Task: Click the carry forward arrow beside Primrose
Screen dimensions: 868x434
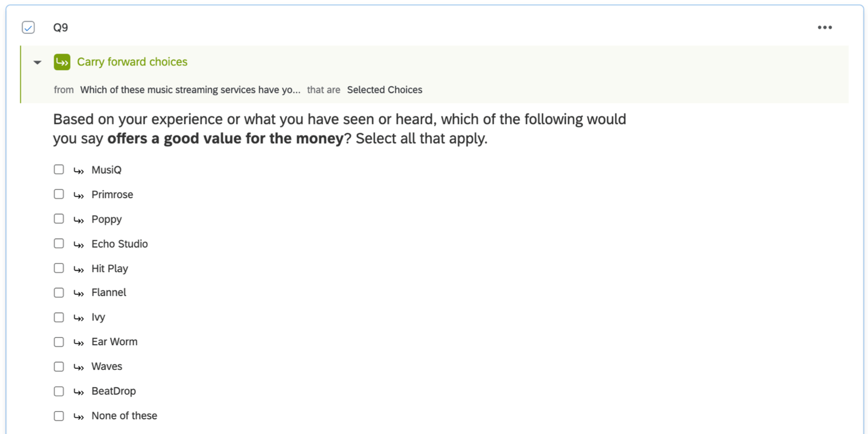Action: tap(79, 194)
